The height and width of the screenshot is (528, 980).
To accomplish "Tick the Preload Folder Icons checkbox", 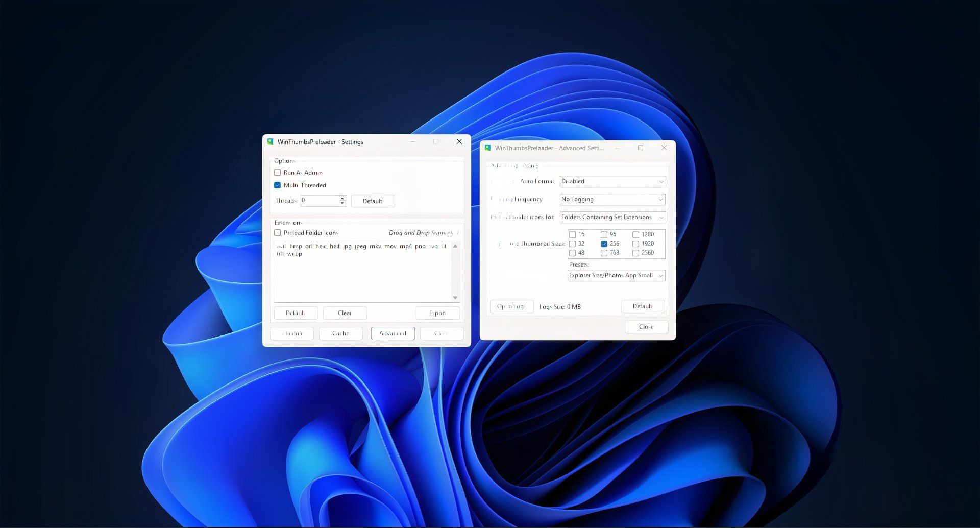I will pyautogui.click(x=278, y=233).
